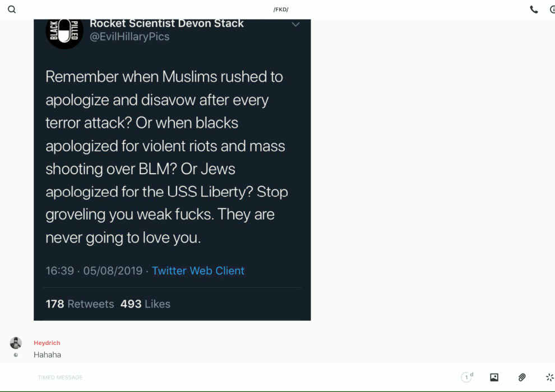Open conversation info icon at top right
This screenshot has width=555, height=392.
click(553, 10)
